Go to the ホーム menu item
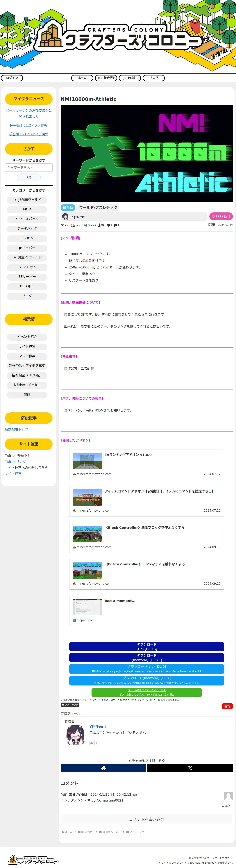 [82, 78]
